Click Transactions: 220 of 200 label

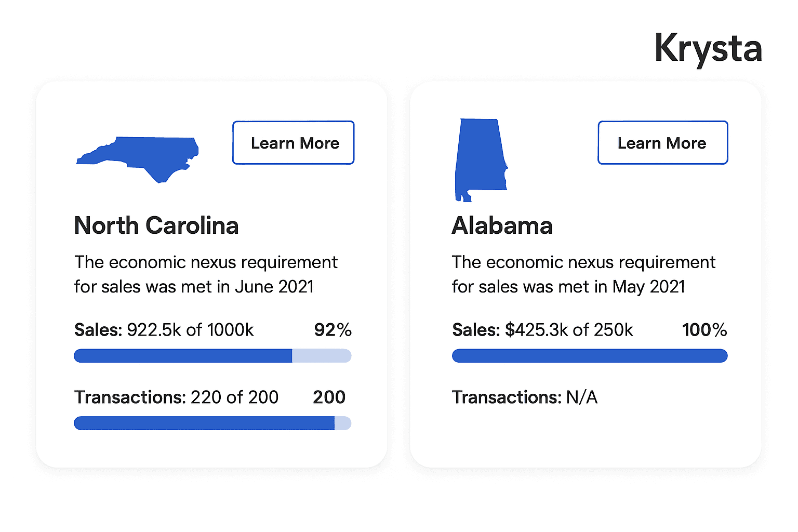177,397
